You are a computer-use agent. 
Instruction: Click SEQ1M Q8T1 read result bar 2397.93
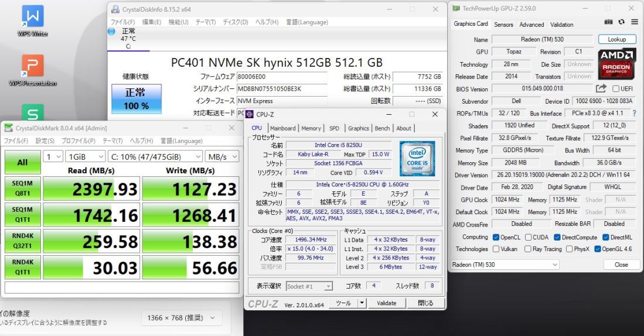point(91,188)
